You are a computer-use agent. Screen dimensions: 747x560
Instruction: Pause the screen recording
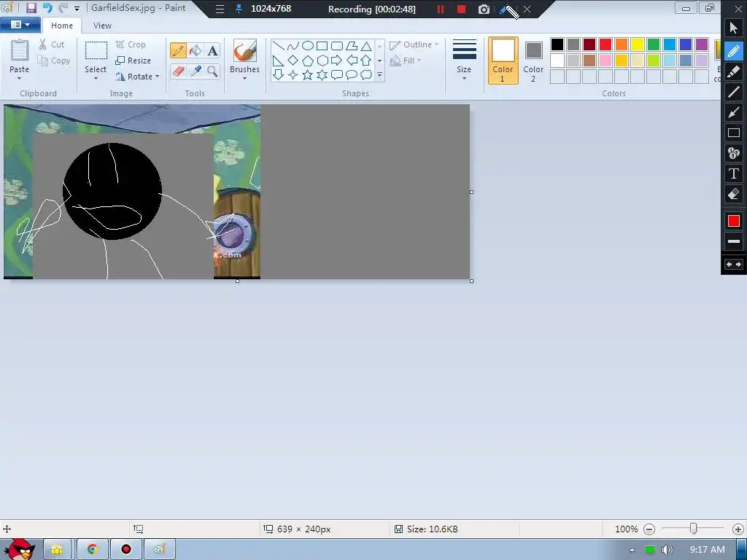coord(440,9)
